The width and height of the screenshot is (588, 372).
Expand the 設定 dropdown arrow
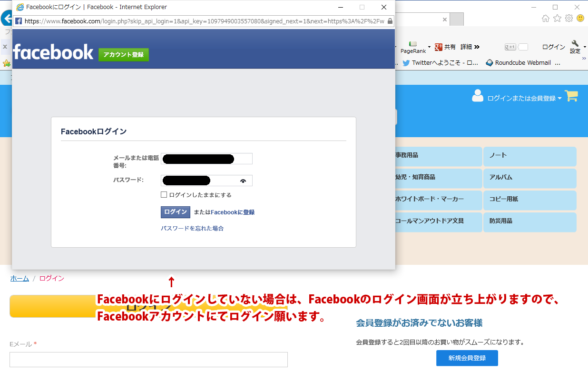585,47
